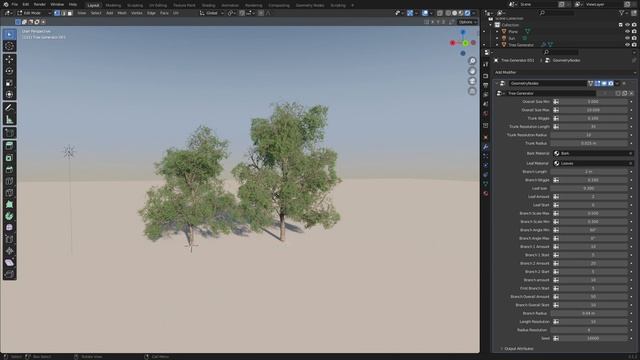Toggle GeometryNodes modifier viewport display
Viewport: 640px width, 360px height.
604,83
